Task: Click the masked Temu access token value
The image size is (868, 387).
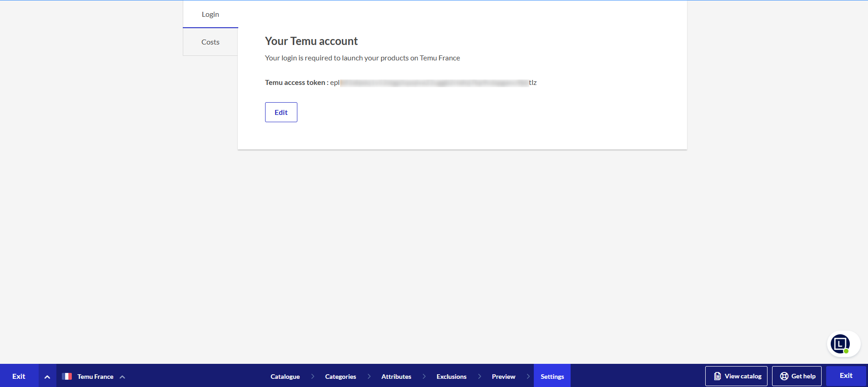Action: (433, 83)
